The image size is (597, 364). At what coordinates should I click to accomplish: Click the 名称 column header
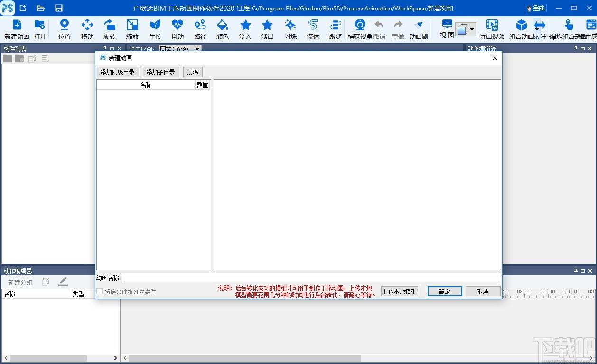tap(146, 85)
